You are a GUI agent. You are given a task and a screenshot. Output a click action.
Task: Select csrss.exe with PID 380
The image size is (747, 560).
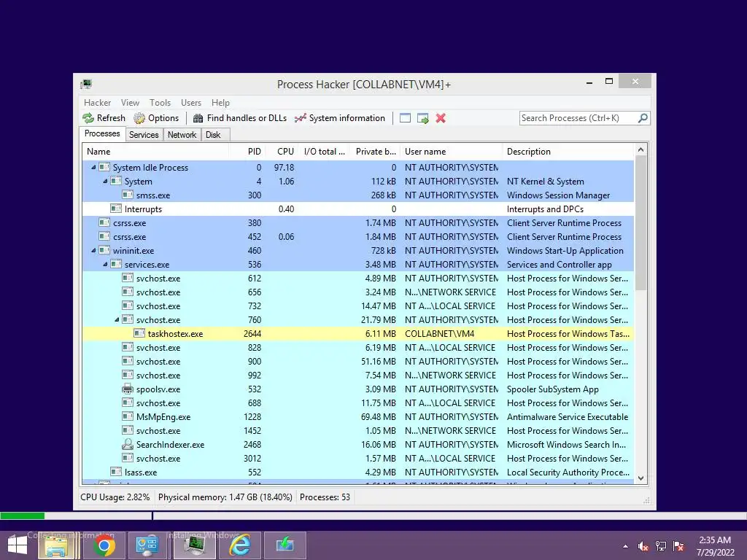click(358, 222)
